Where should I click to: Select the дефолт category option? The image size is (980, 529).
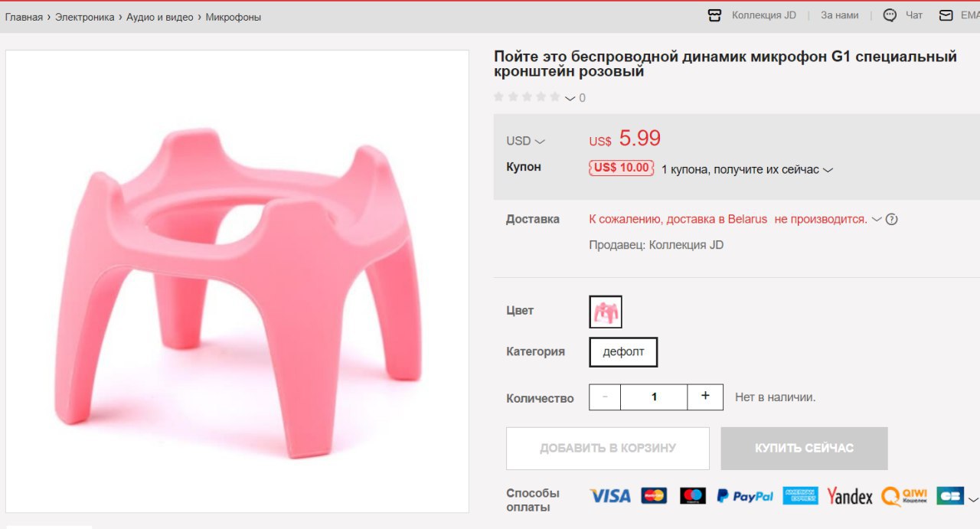point(623,352)
